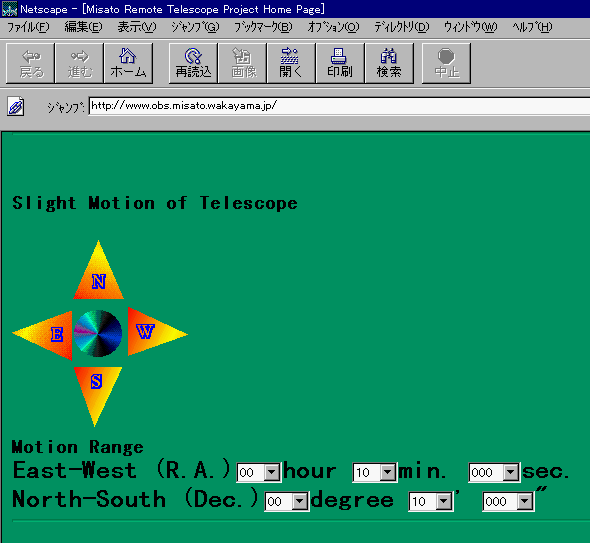This screenshot has width=590, height=543.
Task: Open a location with 開く button
Action: [x=291, y=63]
